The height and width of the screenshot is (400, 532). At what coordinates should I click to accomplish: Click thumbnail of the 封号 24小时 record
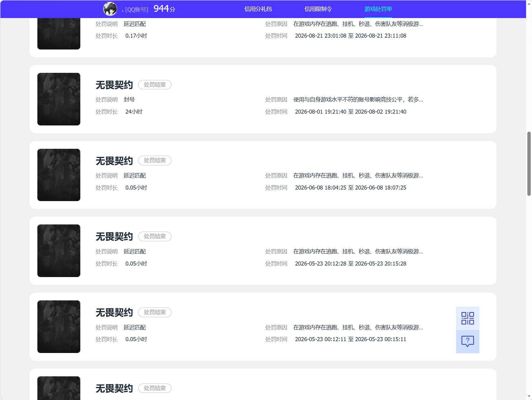59,99
